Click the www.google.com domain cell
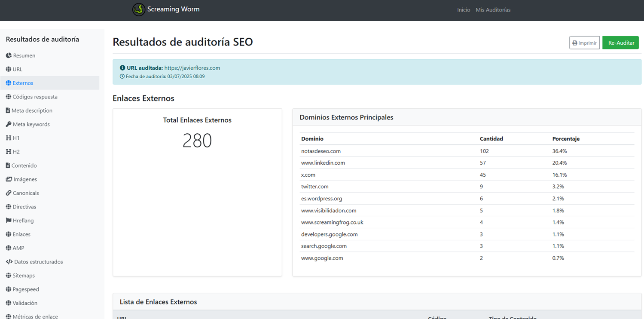 click(x=322, y=258)
